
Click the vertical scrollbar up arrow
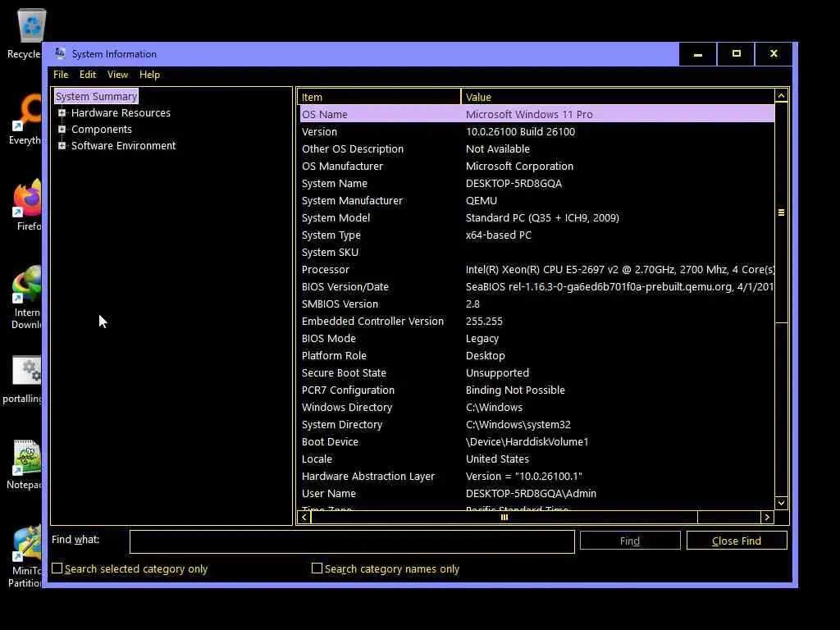pos(781,97)
